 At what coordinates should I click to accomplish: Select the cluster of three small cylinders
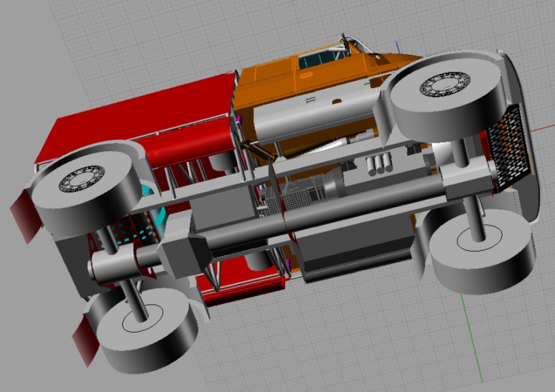point(379,164)
